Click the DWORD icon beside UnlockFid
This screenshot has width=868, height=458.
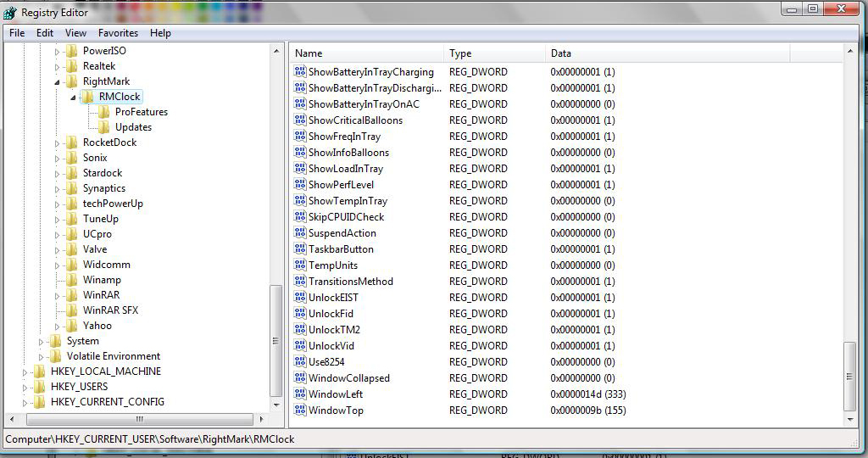coord(300,313)
